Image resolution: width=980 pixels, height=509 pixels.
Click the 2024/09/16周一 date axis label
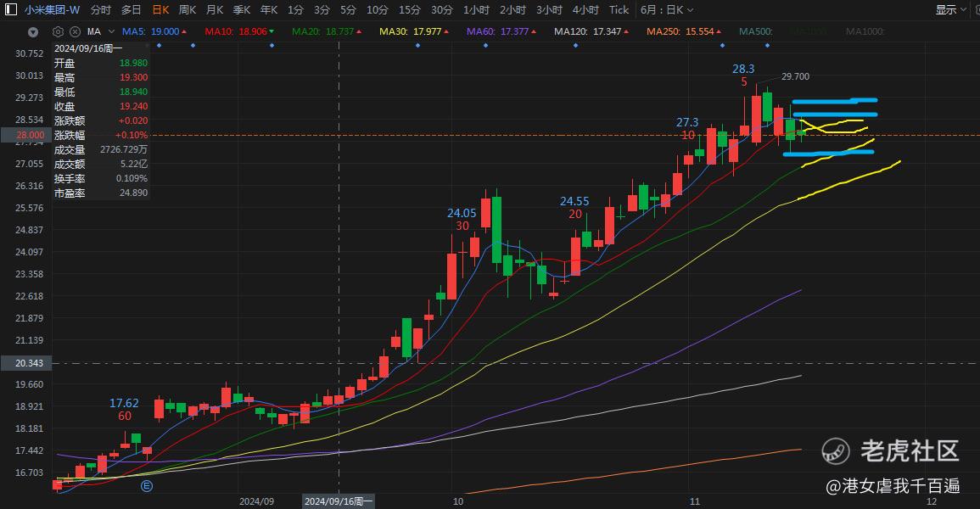339,501
